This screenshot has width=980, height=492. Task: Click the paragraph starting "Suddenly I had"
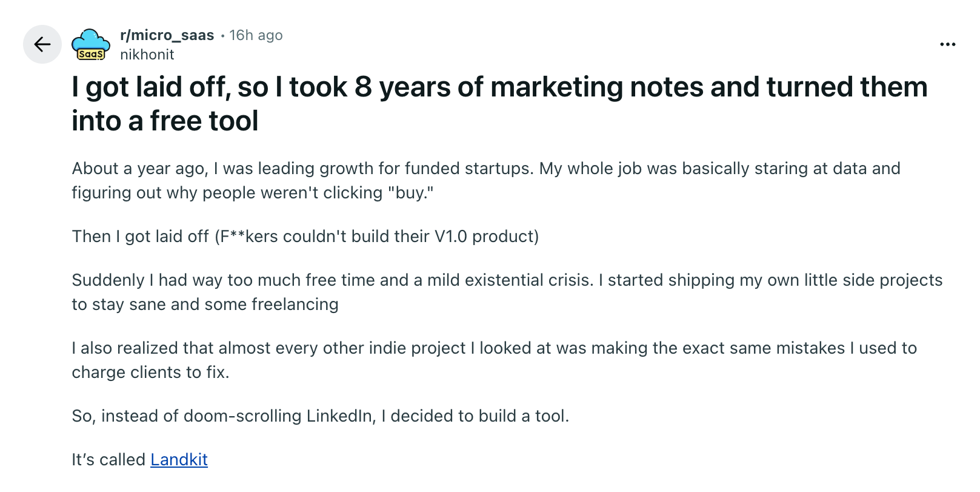pyautogui.click(x=507, y=280)
